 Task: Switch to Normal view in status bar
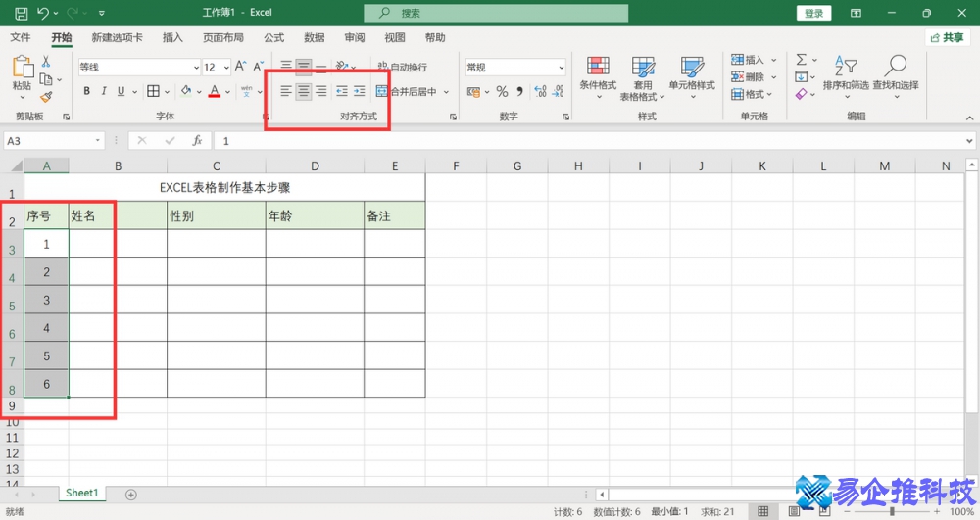(763, 512)
